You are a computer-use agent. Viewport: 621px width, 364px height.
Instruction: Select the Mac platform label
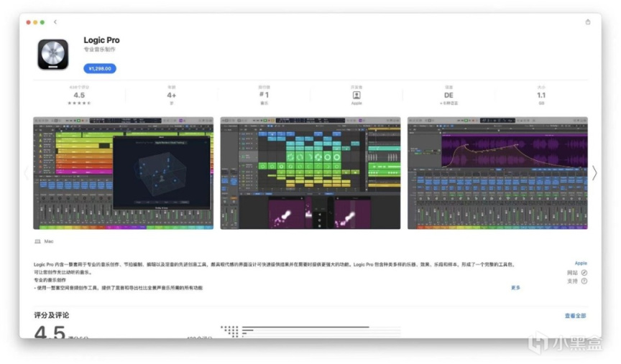(45, 241)
